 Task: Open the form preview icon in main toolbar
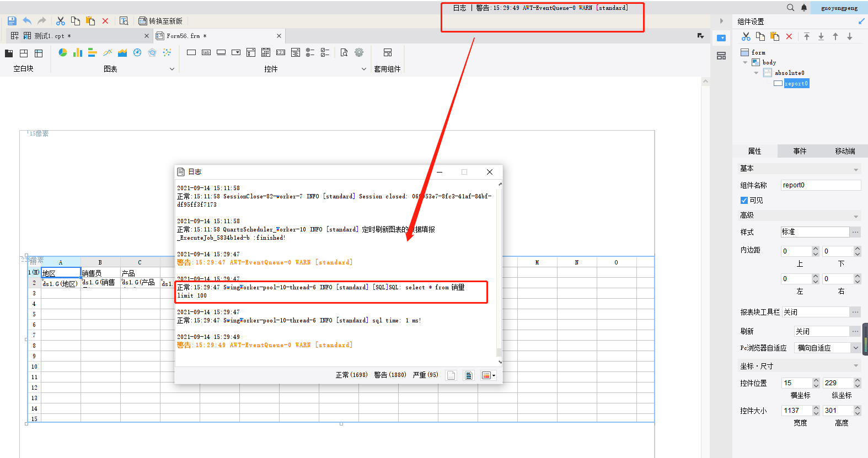(x=124, y=21)
